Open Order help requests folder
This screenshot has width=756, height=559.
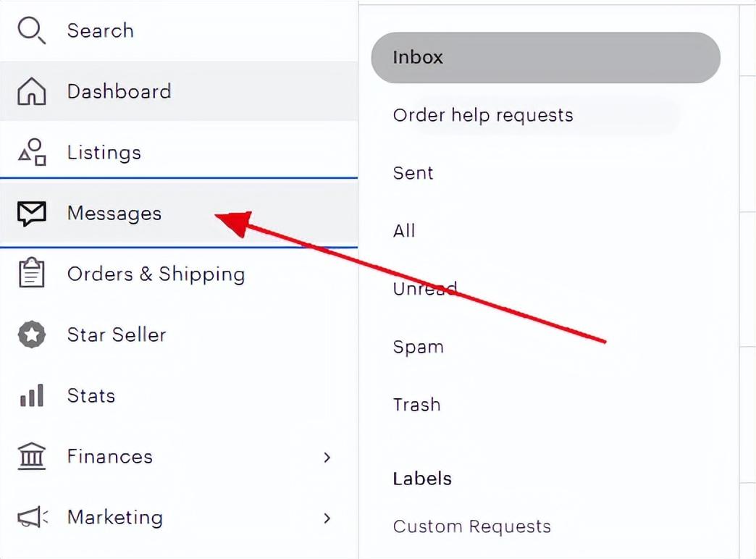pyautogui.click(x=483, y=115)
